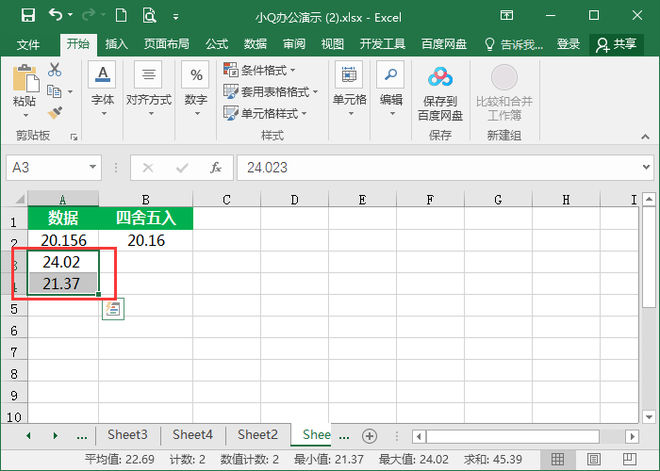Image resolution: width=660 pixels, height=471 pixels.
Task: Add a new sheet with plus icon
Action: pyautogui.click(x=370, y=436)
